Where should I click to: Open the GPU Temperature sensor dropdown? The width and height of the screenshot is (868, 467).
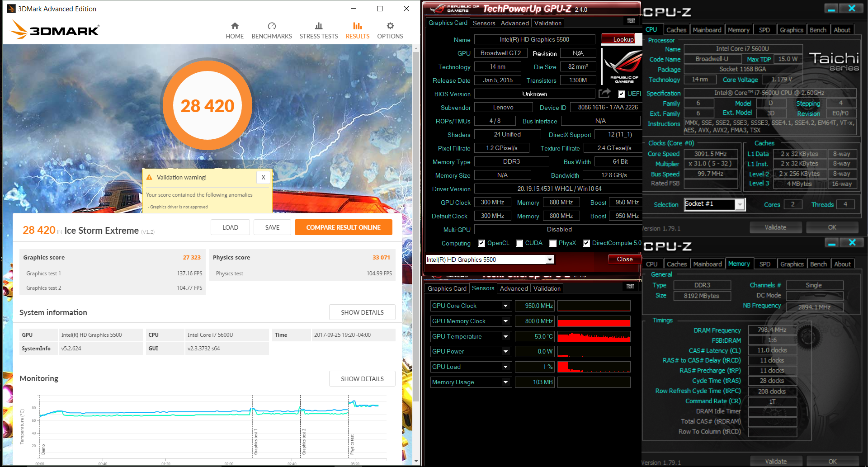coord(506,337)
